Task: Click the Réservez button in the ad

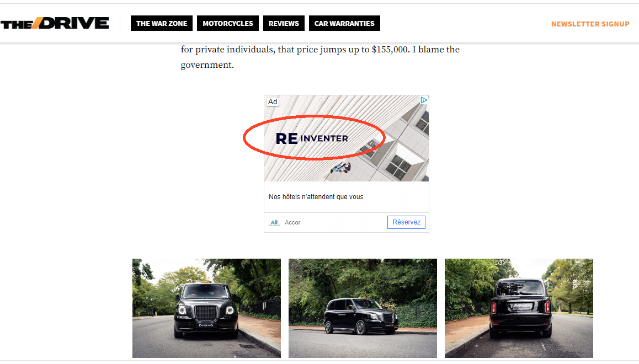Action: pyautogui.click(x=406, y=222)
